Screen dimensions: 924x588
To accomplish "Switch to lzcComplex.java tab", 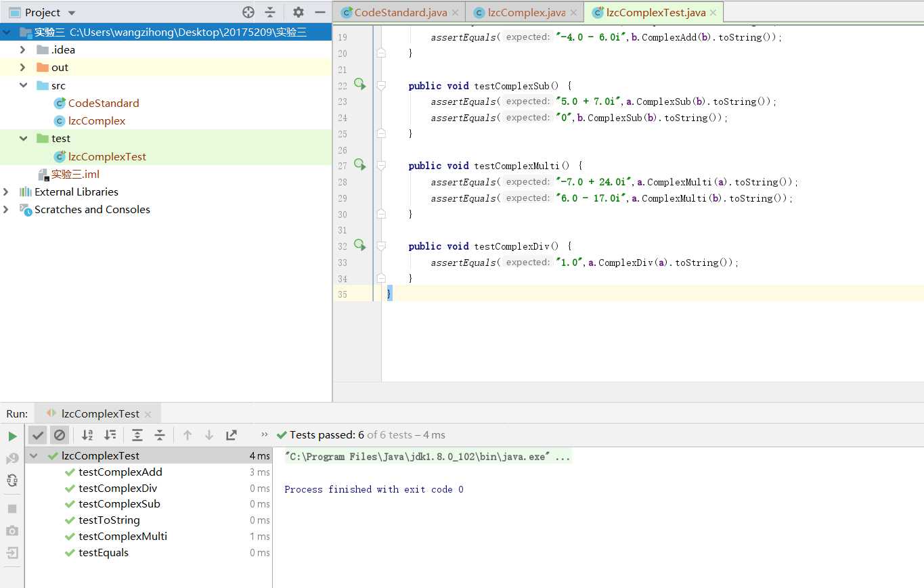I will click(526, 12).
